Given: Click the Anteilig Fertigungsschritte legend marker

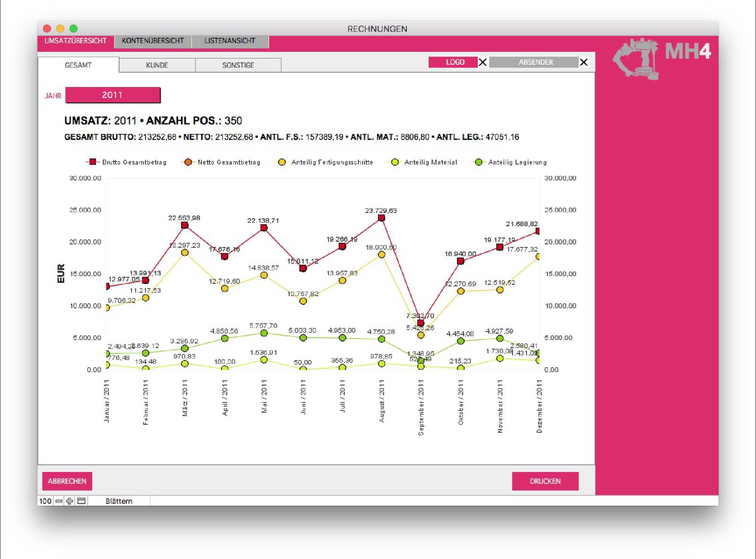Looking at the screenshot, I should point(282,162).
